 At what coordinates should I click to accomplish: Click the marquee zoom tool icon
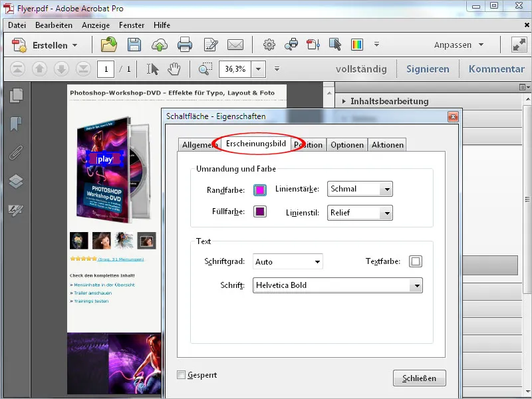(205, 69)
